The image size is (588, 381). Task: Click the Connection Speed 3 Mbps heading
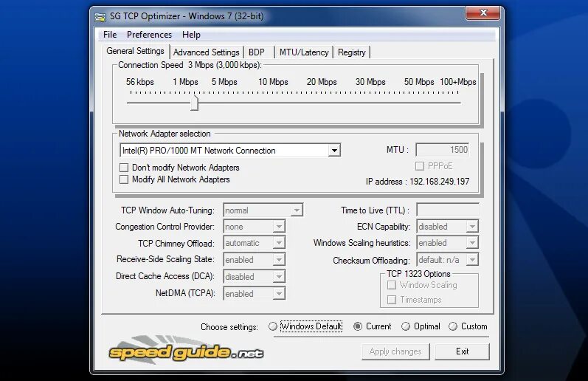click(190, 65)
